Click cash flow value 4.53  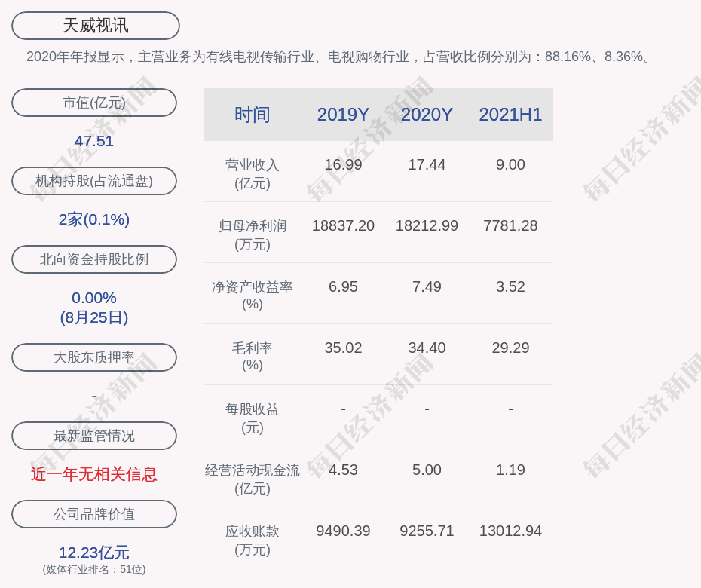coord(343,470)
